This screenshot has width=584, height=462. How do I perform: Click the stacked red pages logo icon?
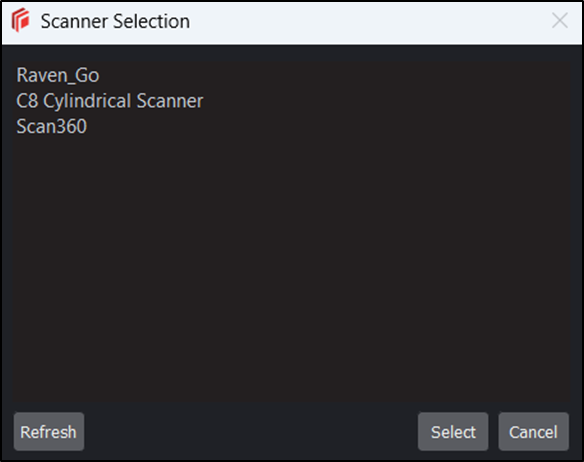(x=20, y=20)
